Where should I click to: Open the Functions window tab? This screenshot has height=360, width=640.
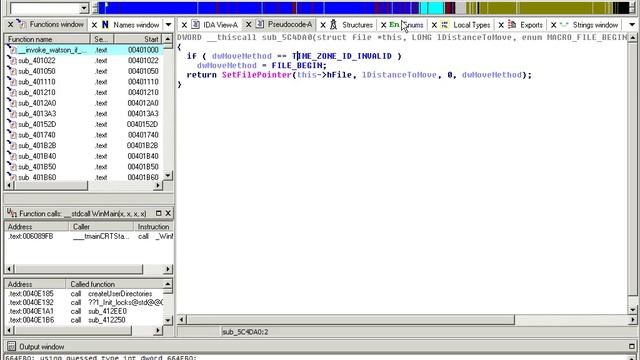tap(56, 24)
